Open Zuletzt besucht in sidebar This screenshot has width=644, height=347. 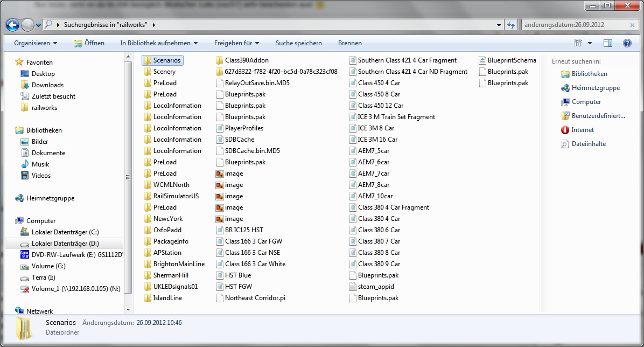pyautogui.click(x=53, y=96)
